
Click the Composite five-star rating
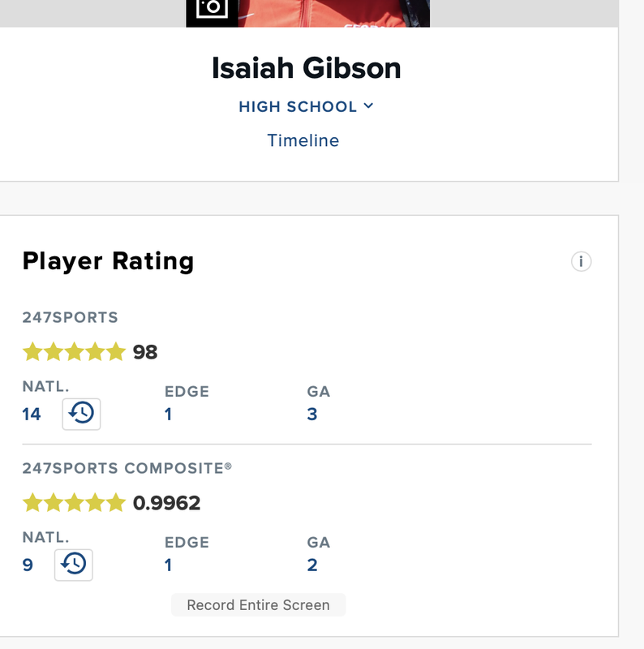[x=74, y=503]
